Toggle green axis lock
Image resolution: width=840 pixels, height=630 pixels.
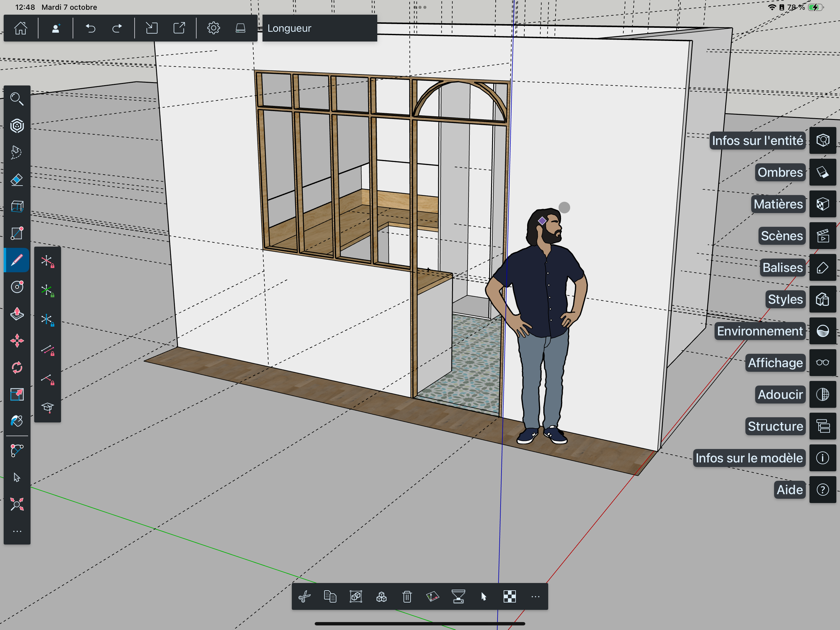(48, 291)
